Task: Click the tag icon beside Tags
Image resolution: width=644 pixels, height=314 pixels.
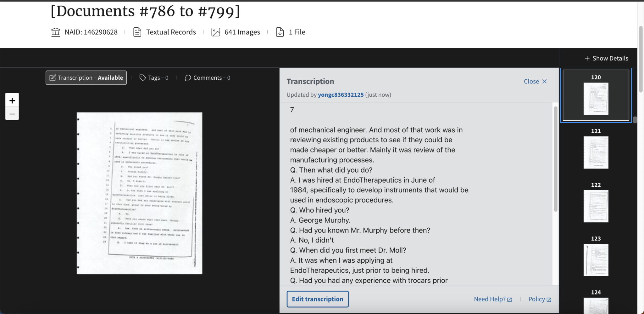Action: pyautogui.click(x=142, y=78)
